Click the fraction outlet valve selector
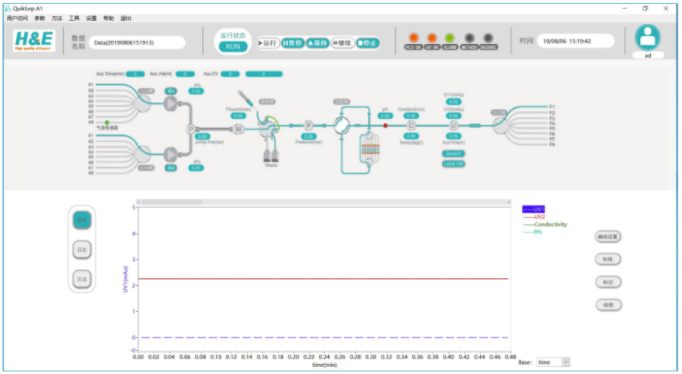682x374 pixels. 500,126
